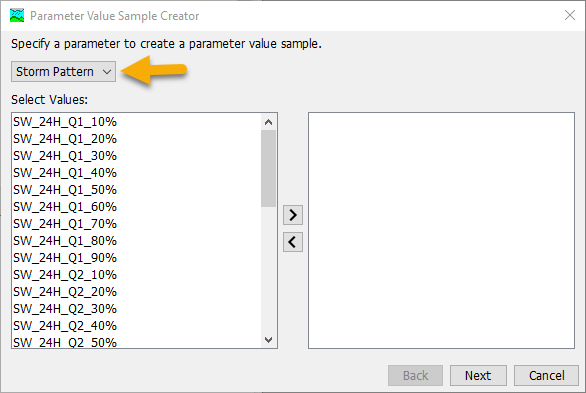Close the Parameter Value Sample Creator dialog
Image resolution: width=586 pixels, height=393 pixels.
570,15
